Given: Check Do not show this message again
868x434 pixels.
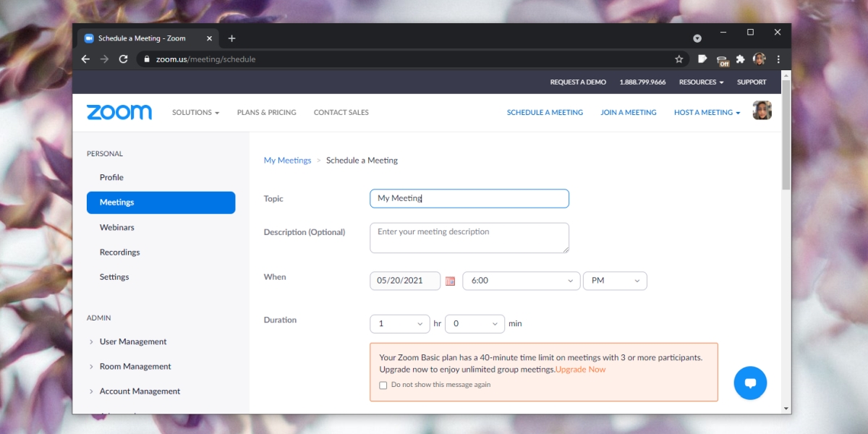Looking at the screenshot, I should [x=383, y=386].
